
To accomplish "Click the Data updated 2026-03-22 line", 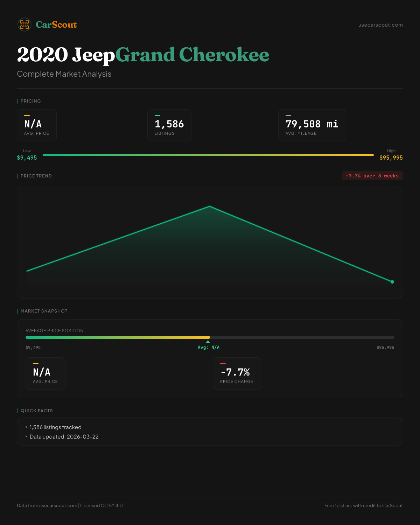I will [x=64, y=437].
